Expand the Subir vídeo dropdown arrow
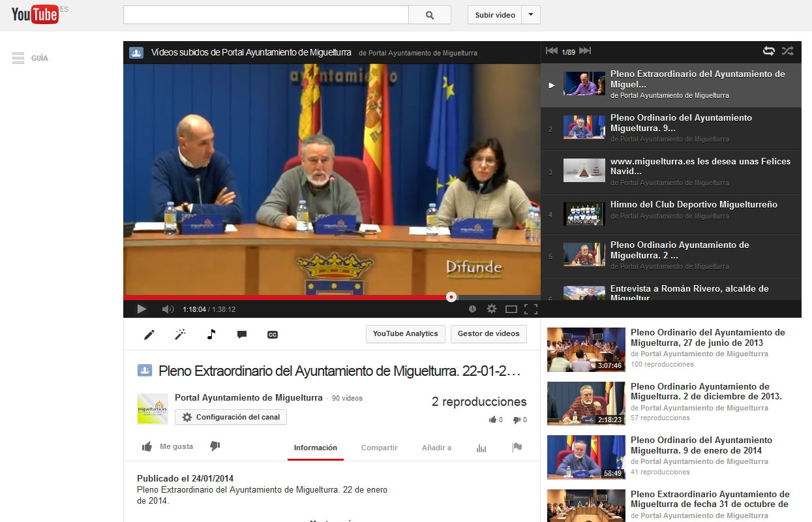This screenshot has width=812, height=522. tap(531, 15)
